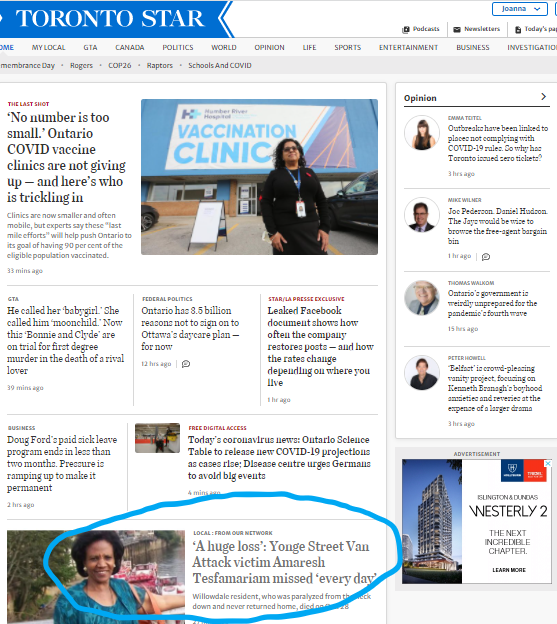Select the Raptors trending topic
557x624 pixels.
(160, 65)
